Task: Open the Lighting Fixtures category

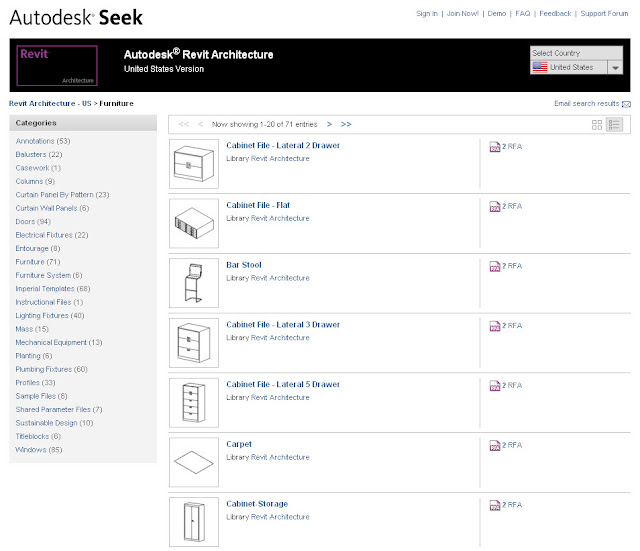Action: (x=50, y=315)
